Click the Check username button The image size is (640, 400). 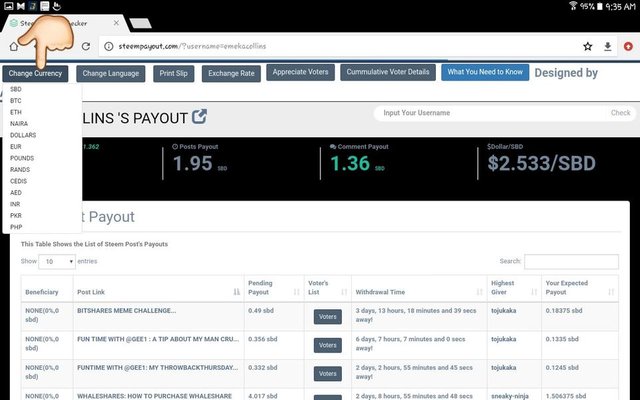(620, 113)
